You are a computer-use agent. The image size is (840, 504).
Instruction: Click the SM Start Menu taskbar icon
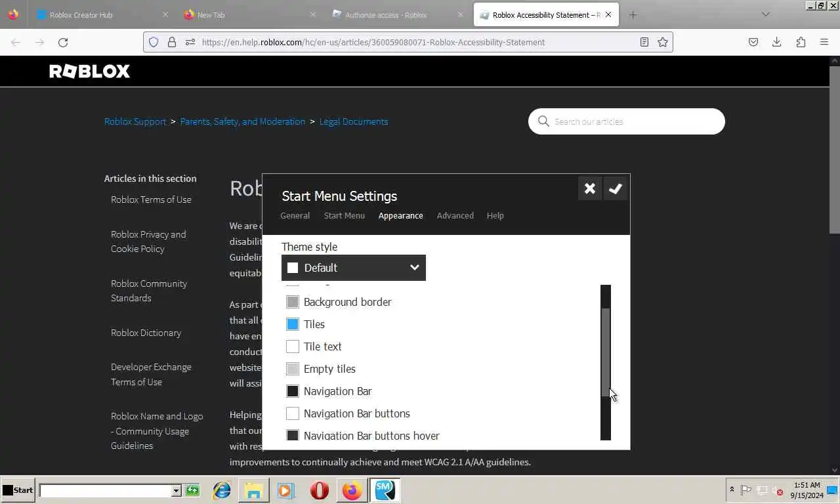point(385,490)
